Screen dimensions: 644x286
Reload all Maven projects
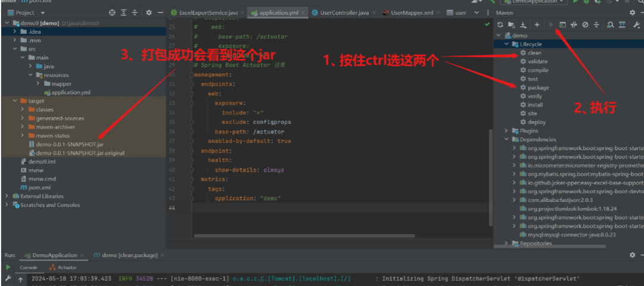[500, 25]
